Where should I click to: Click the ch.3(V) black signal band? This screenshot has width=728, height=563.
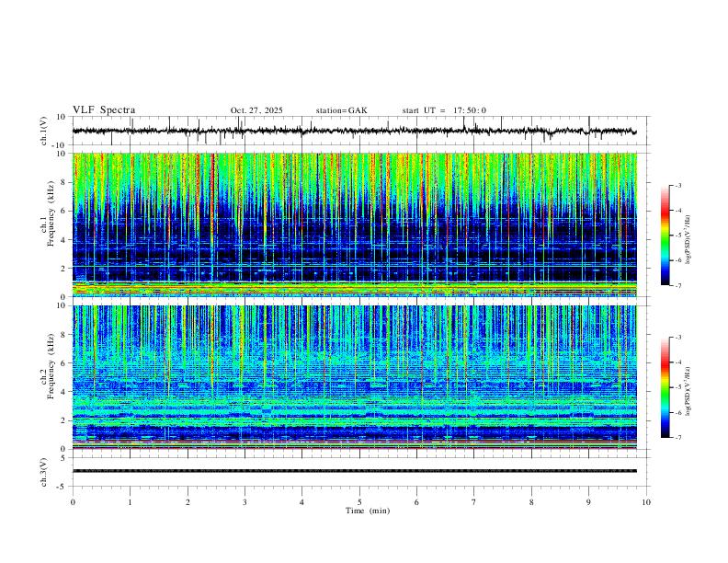355,471
